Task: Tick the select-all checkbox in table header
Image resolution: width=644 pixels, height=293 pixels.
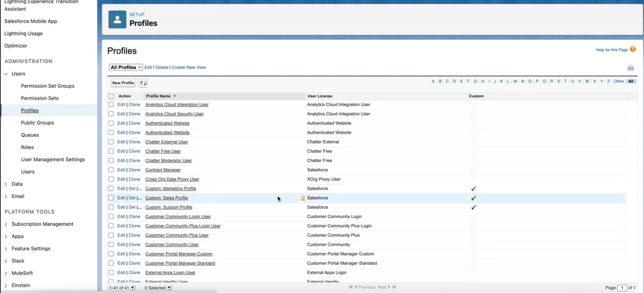Action: (111, 96)
